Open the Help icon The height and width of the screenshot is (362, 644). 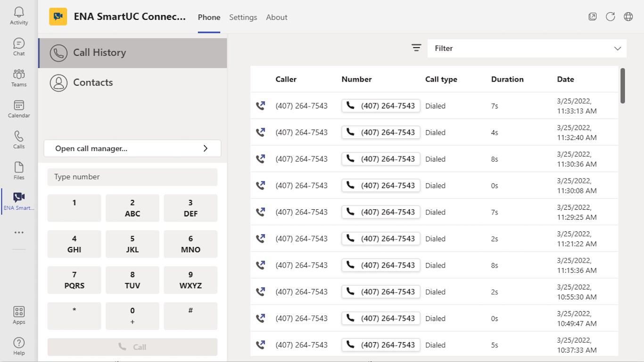19,346
